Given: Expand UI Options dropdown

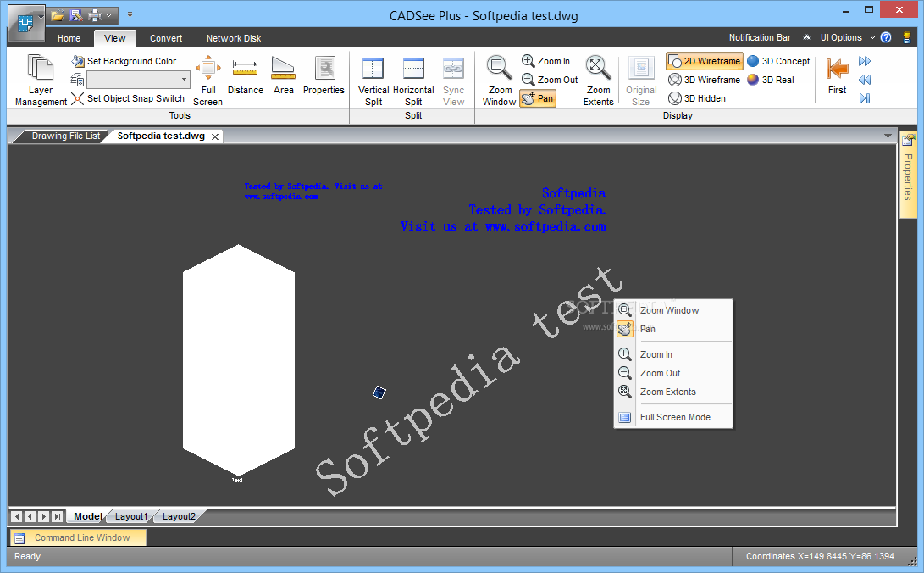Looking at the screenshot, I should coord(848,37).
